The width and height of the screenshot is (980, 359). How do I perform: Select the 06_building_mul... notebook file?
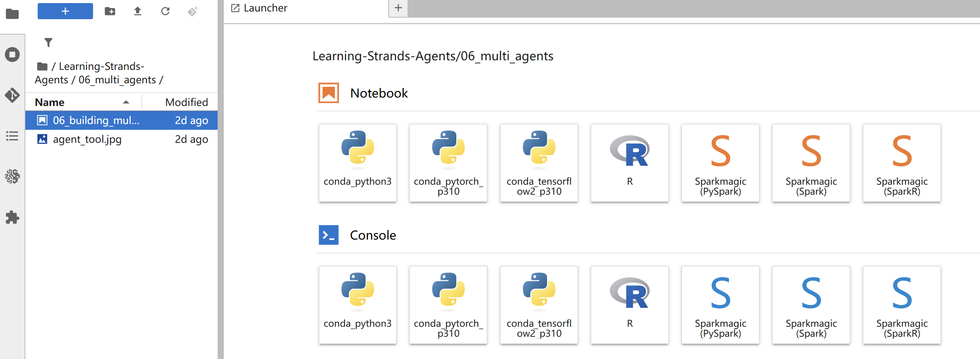[x=121, y=121]
